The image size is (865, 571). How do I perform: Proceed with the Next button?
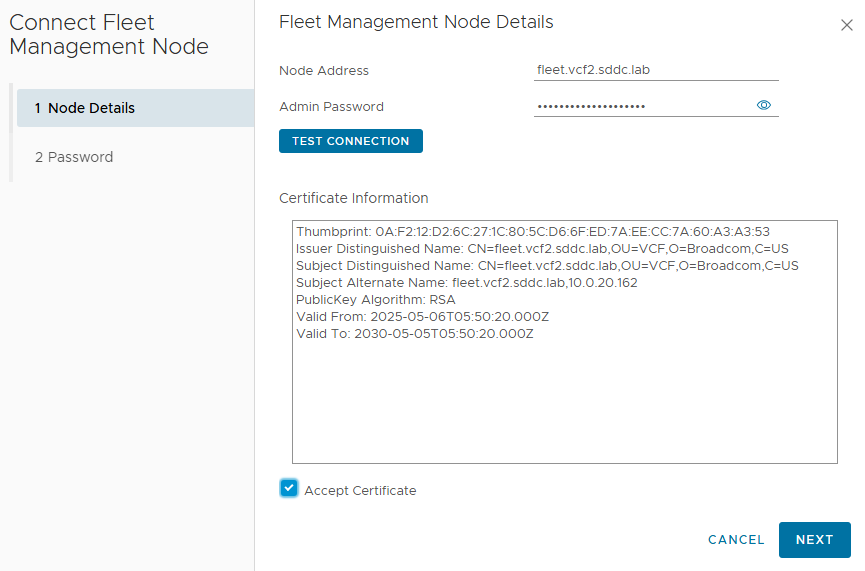coord(814,539)
